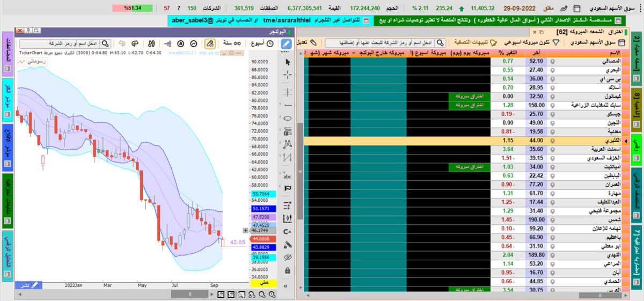
Task: Click the plus icon on the price axis
Action: coord(246,231)
